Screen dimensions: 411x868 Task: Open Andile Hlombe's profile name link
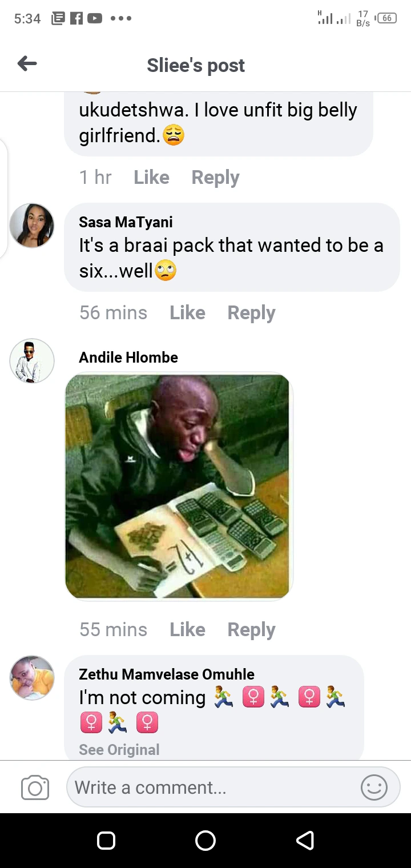pyautogui.click(x=128, y=357)
